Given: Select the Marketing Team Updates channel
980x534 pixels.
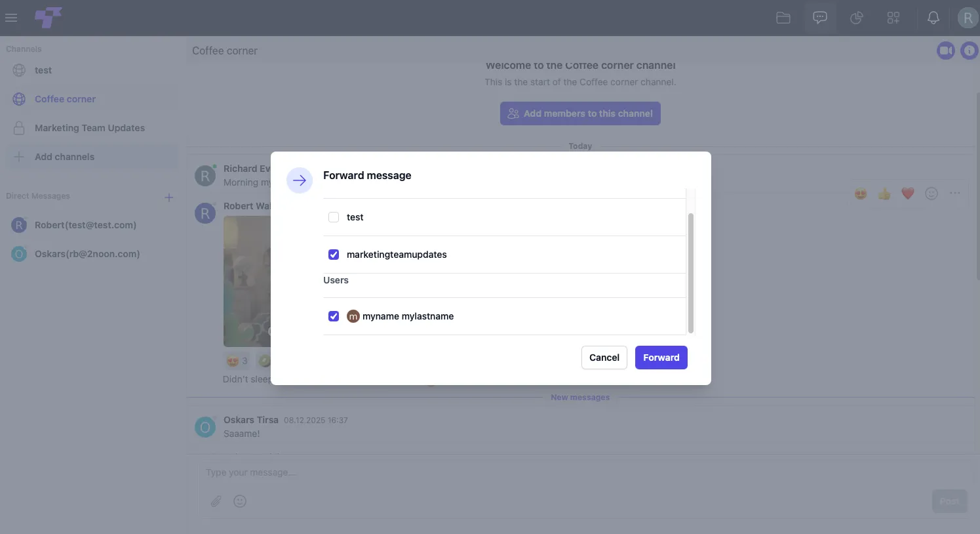Looking at the screenshot, I should (x=90, y=128).
